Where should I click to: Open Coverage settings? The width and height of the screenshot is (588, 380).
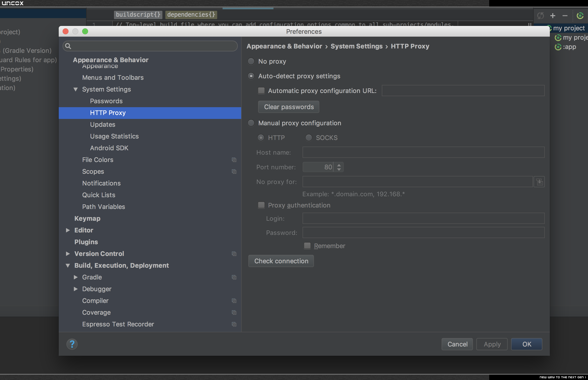pos(96,312)
